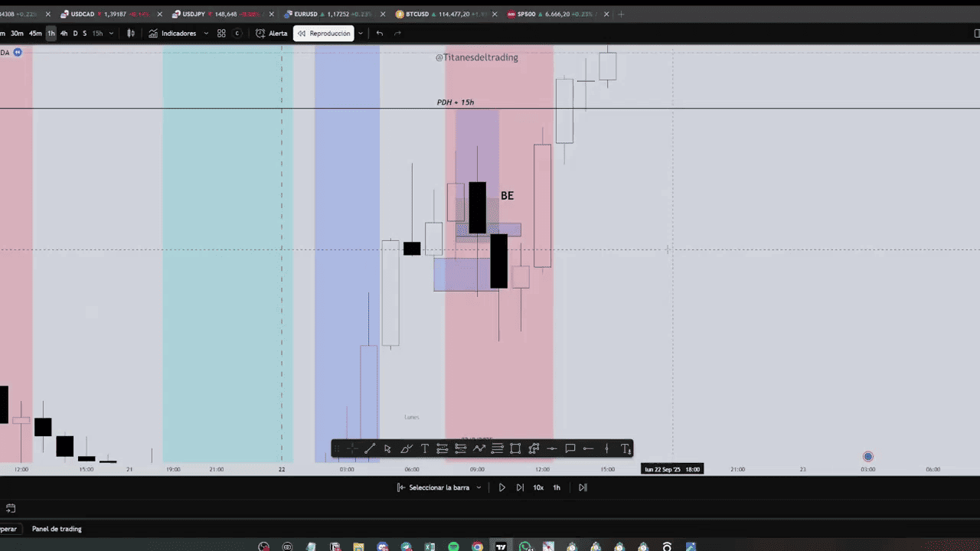The width and height of the screenshot is (980, 551).
Task: Expand the Indicadores dropdown arrow
Action: 206,33
